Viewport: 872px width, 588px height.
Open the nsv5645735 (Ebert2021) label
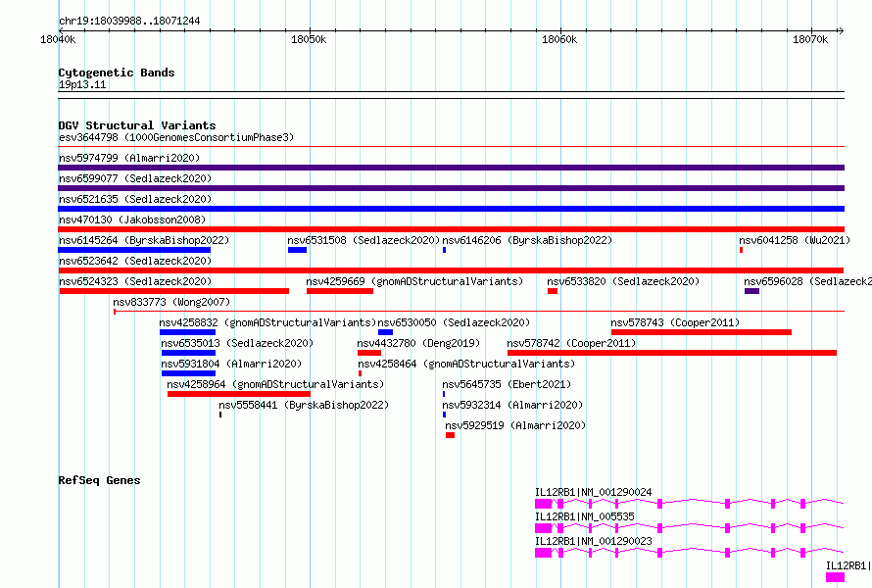[507, 384]
